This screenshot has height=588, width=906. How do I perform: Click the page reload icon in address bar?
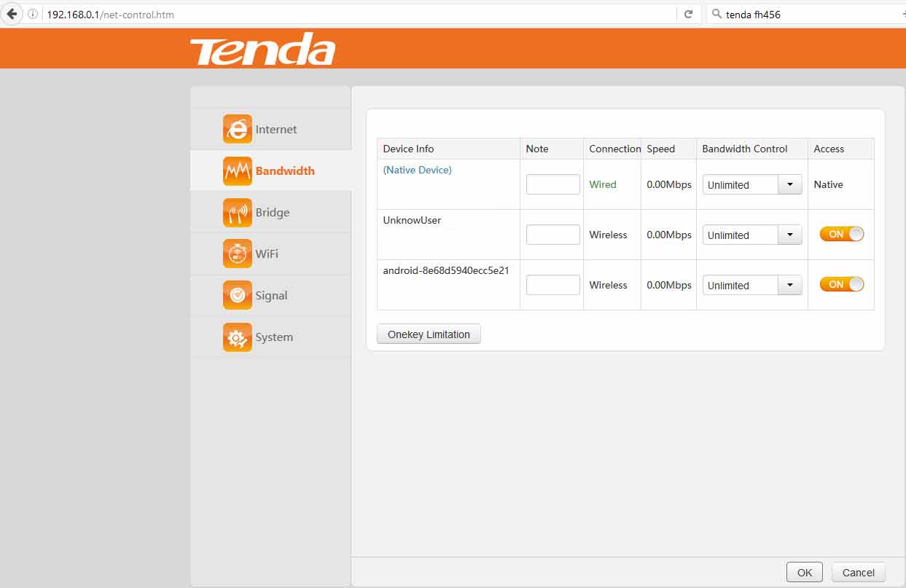(688, 14)
